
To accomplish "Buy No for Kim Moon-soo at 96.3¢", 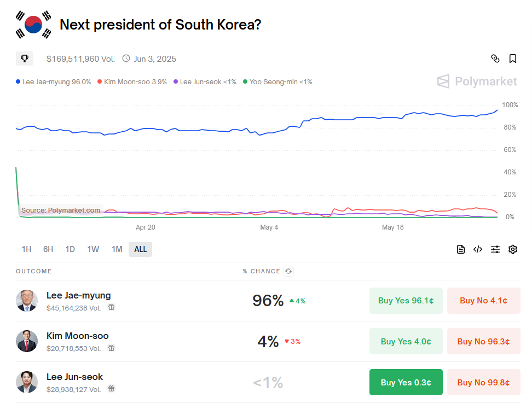I will 483,341.
